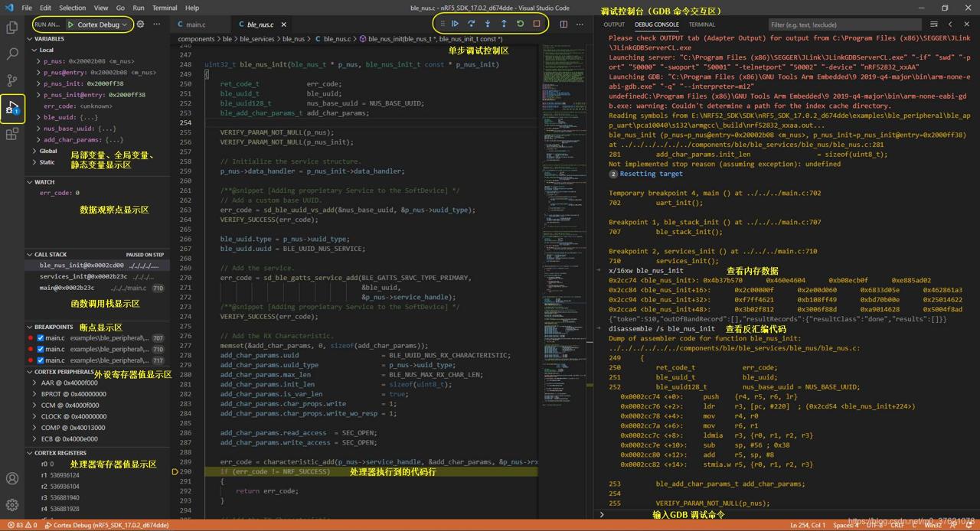Grab the debug toolbar drag handle
Screen dimensions: 980x531
tap(442, 24)
